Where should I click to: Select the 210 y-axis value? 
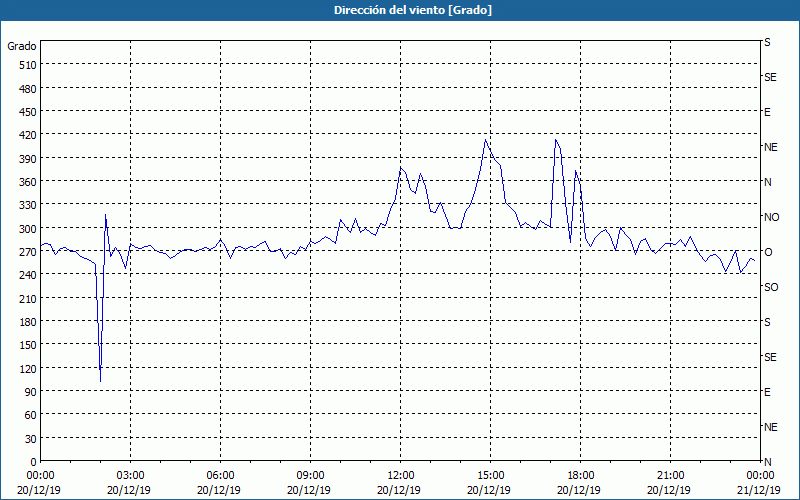click(29, 298)
